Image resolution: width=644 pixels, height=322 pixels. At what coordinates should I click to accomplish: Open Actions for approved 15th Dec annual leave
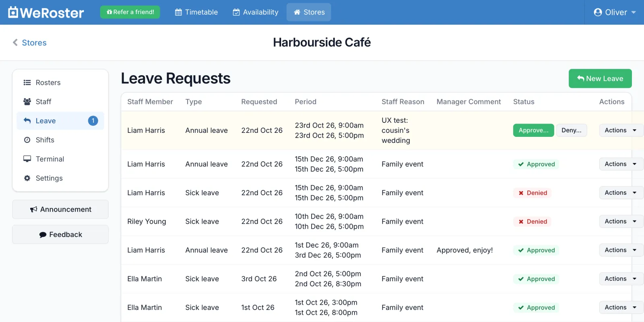pyautogui.click(x=621, y=164)
